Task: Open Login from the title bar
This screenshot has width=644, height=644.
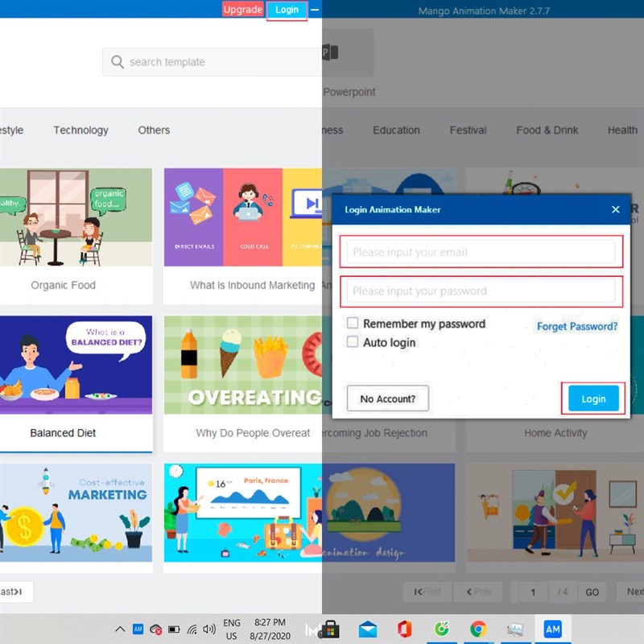Action: pyautogui.click(x=287, y=10)
